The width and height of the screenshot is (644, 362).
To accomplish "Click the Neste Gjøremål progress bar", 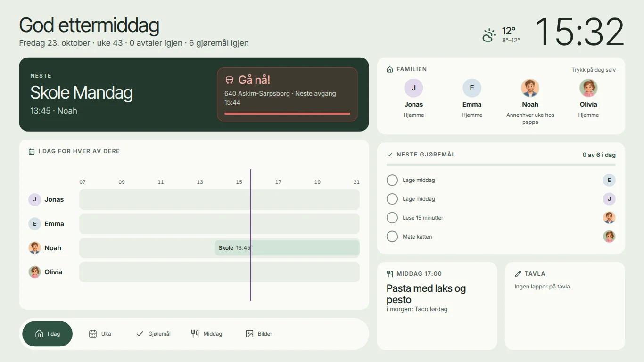I will [501, 165].
